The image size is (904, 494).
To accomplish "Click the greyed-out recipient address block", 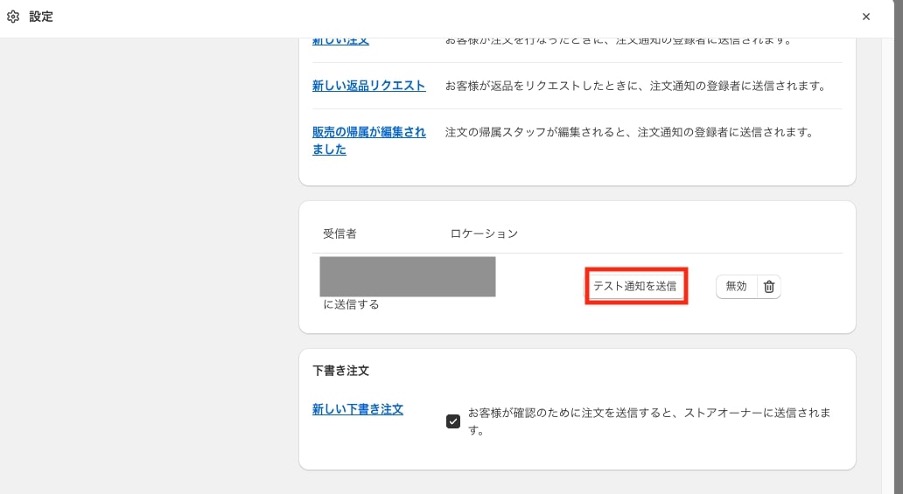I will point(408,277).
